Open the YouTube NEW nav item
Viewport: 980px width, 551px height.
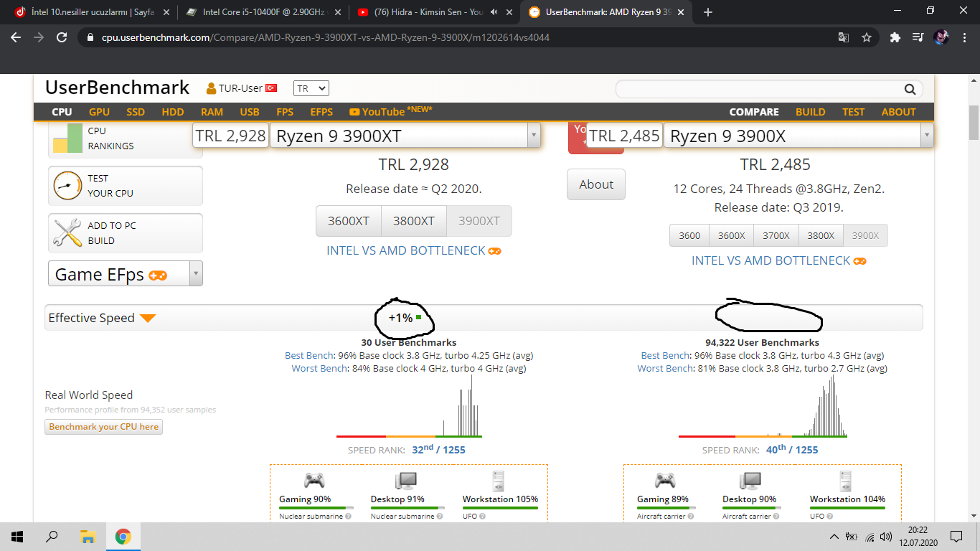click(391, 111)
